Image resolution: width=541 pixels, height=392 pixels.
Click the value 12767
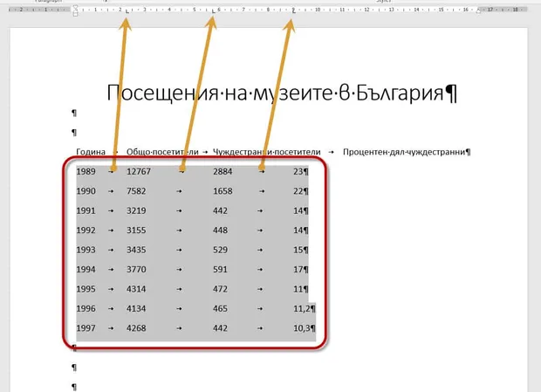(139, 171)
